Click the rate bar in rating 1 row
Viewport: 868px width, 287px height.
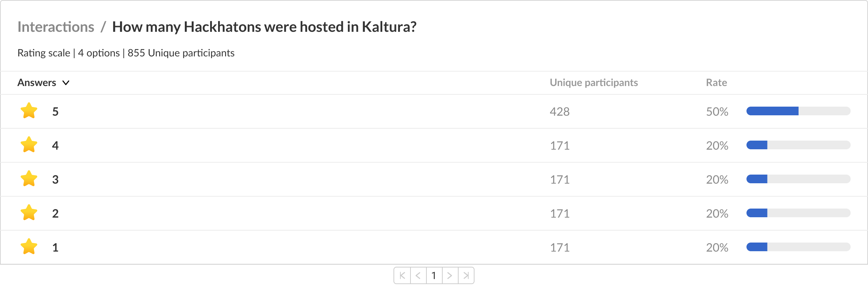798,247
